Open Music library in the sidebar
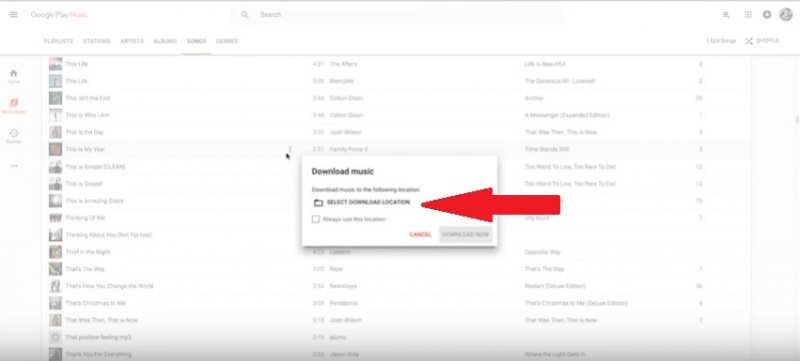 [14, 106]
